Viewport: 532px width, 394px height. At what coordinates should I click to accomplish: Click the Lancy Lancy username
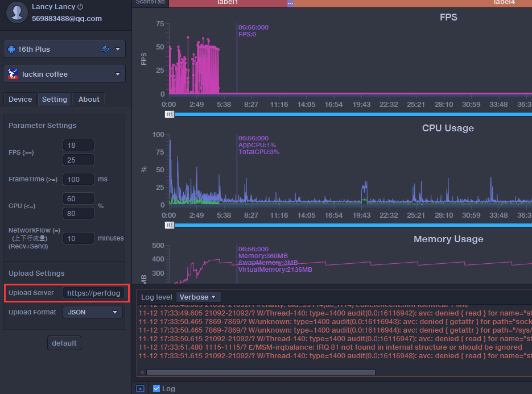[x=53, y=6]
